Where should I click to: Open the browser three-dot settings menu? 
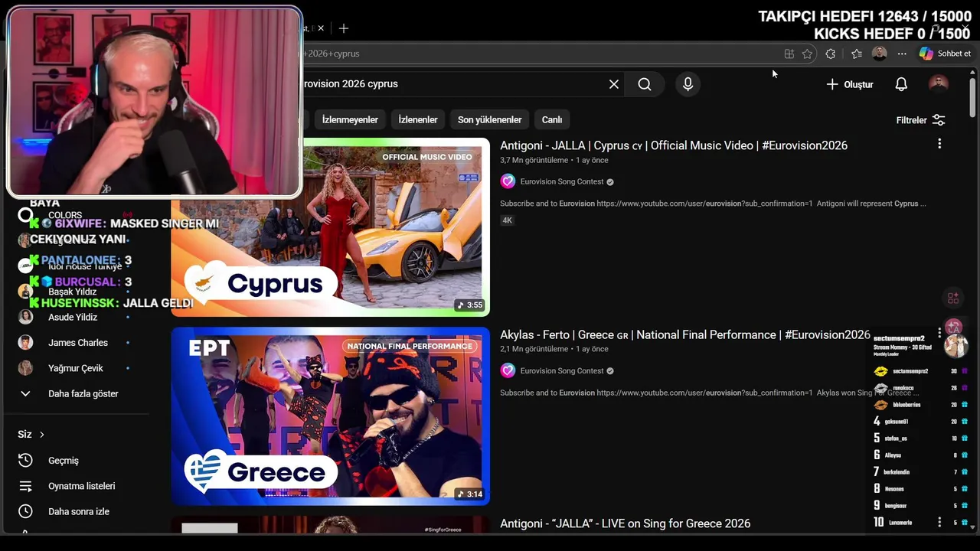point(902,54)
